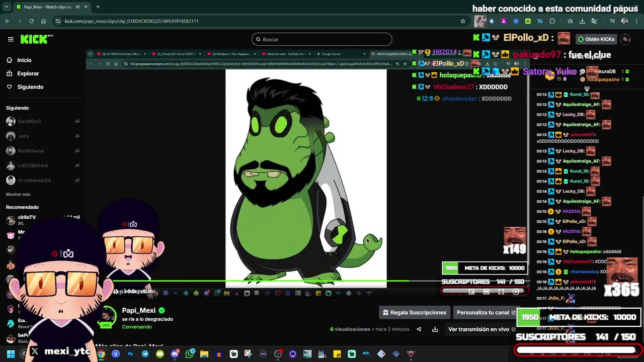The height and width of the screenshot is (362, 644).
Task: Reload the page
Action: tap(31, 21)
